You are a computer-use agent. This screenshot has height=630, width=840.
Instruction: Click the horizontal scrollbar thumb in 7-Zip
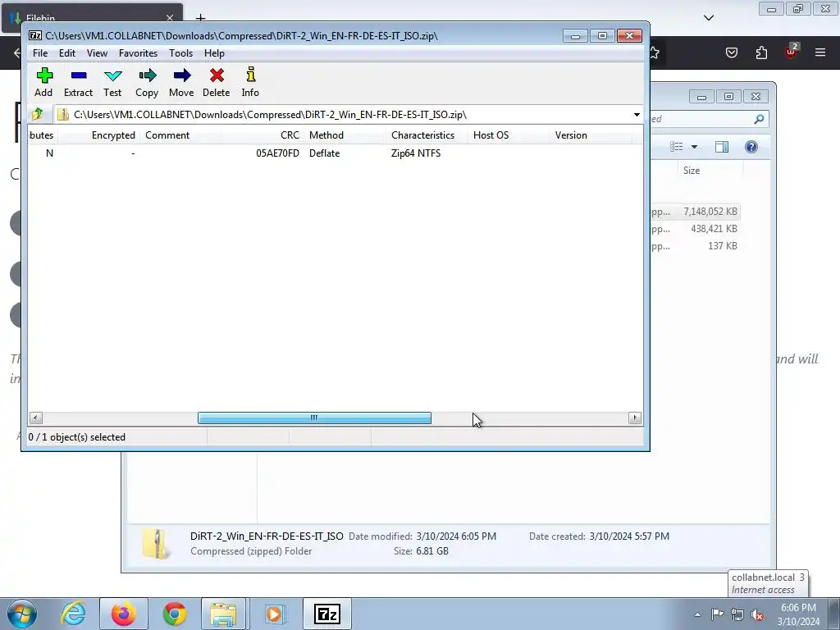[x=314, y=418]
